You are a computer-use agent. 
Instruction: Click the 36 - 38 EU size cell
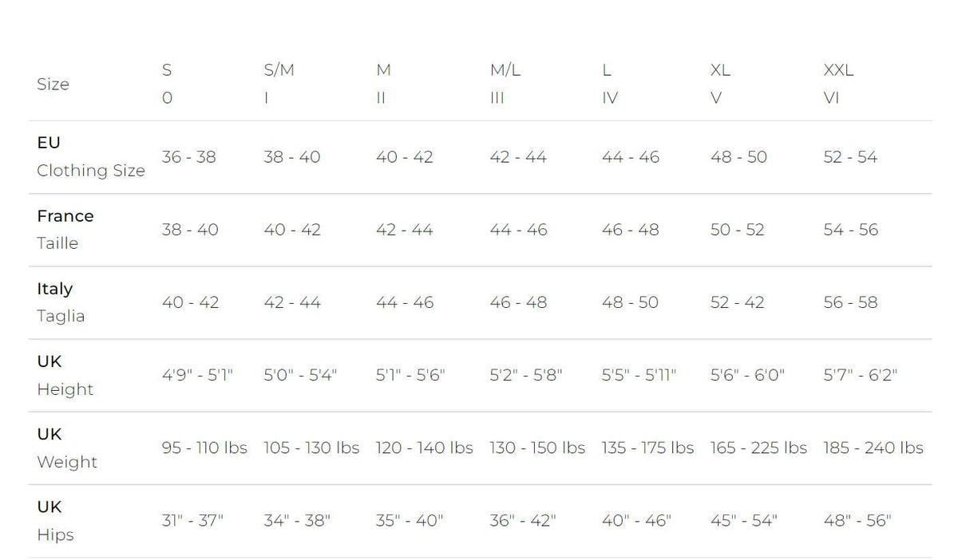click(x=188, y=157)
